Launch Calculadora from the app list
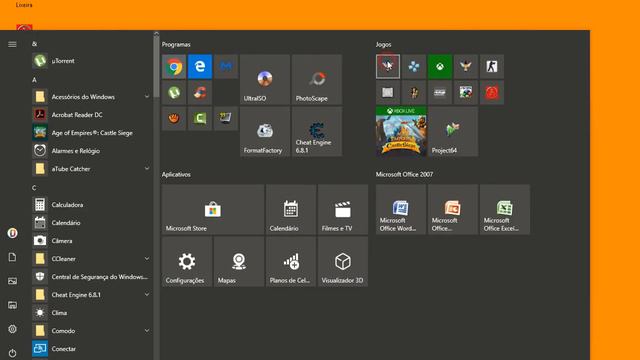 (x=91, y=205)
